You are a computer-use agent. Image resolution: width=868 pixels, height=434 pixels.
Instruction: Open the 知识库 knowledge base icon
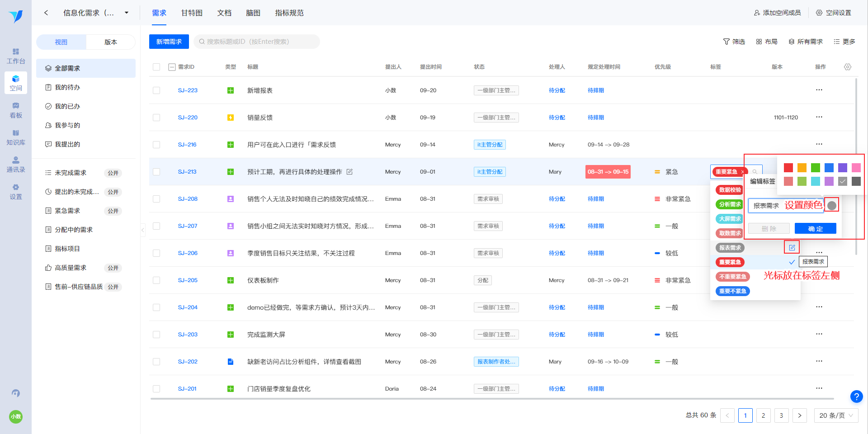coord(16,137)
